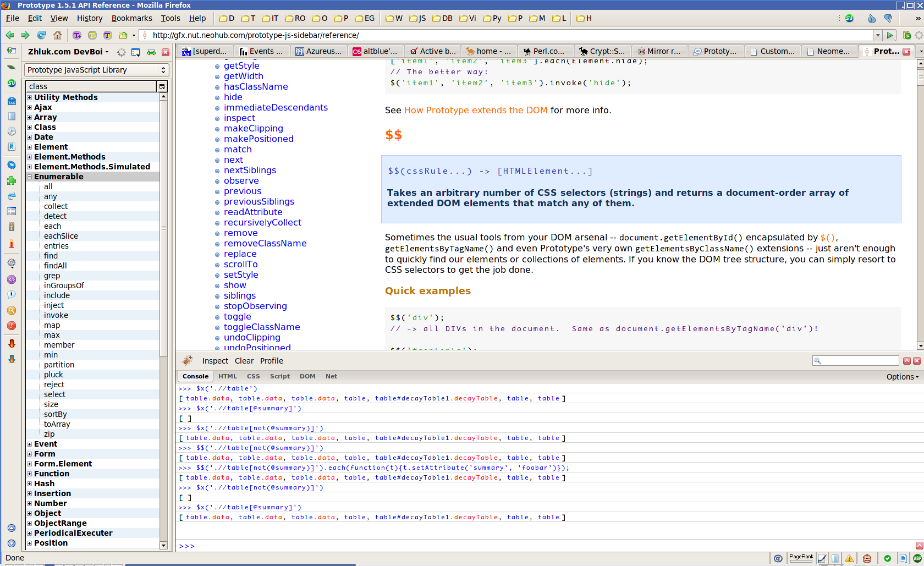
Task: Close the Firebug panel with the red X
Action: (917, 361)
